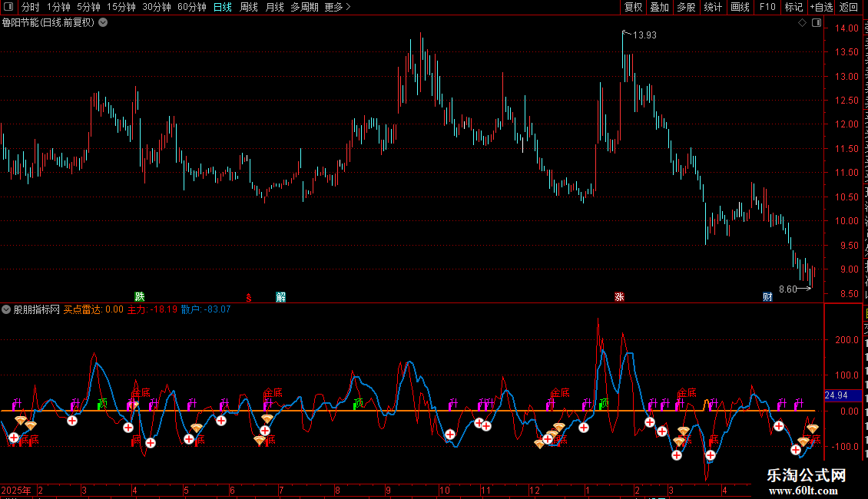
Task: Click the 标记 mark button
Action: (x=793, y=7)
